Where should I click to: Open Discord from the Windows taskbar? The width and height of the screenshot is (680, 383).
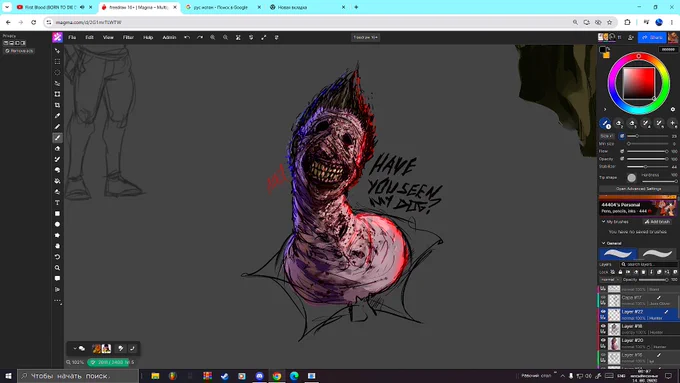[259, 376]
